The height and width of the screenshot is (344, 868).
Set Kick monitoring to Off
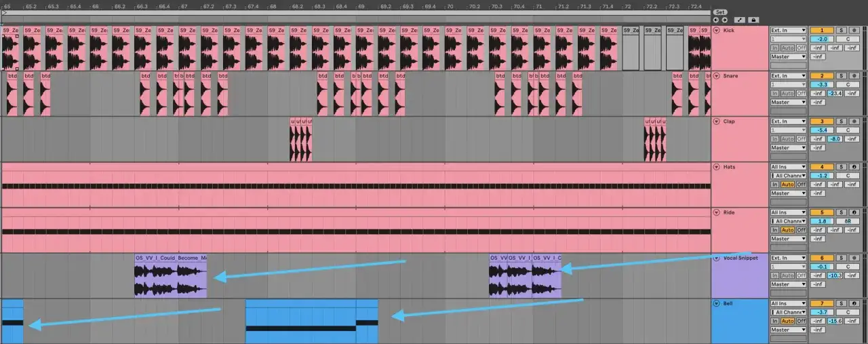[801, 48]
